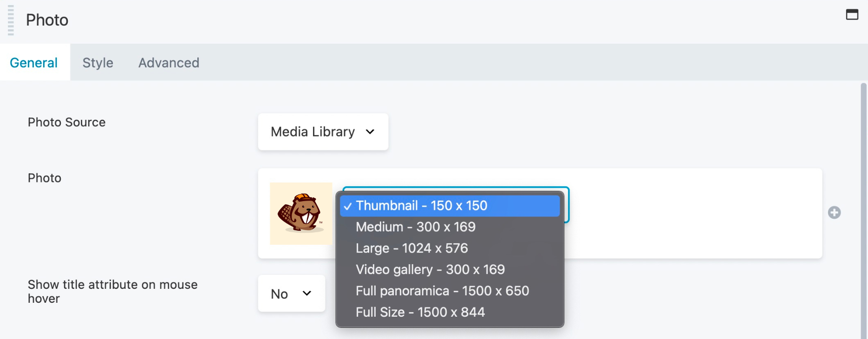The image size is (868, 339).
Task: Click the Photo Source label
Action: 67,122
